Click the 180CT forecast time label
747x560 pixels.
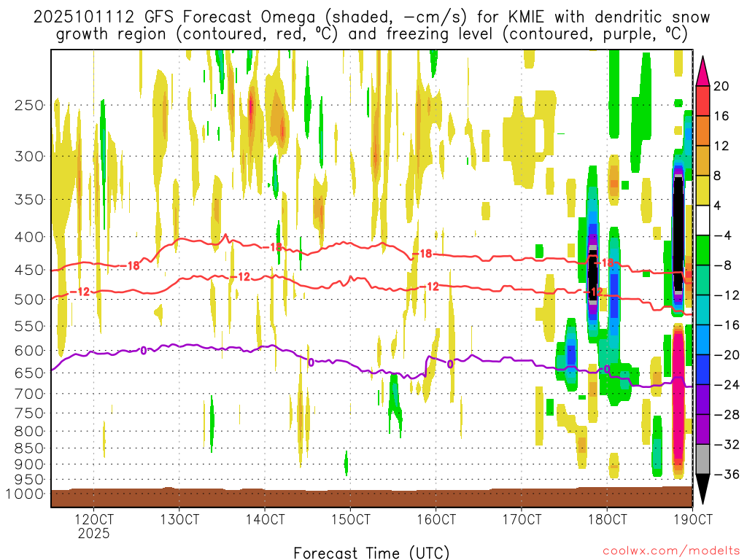point(607,519)
